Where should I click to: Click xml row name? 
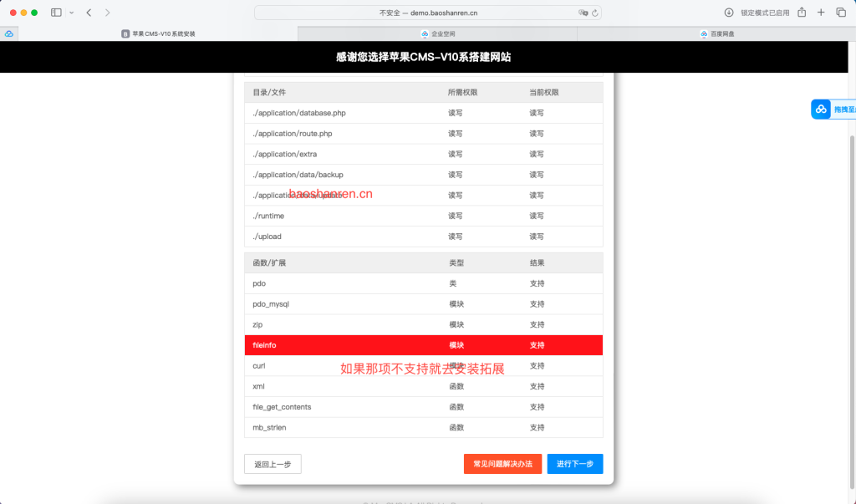point(259,386)
